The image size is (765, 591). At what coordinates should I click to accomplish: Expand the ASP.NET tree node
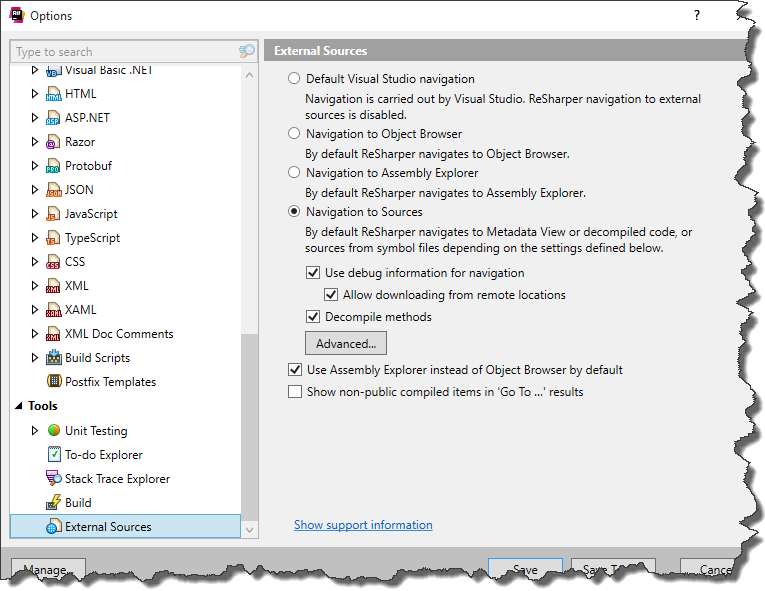tap(35, 118)
